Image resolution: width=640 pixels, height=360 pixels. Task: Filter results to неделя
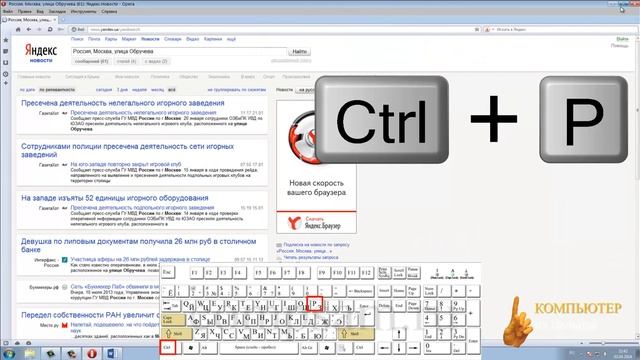pyautogui.click(x=139, y=89)
